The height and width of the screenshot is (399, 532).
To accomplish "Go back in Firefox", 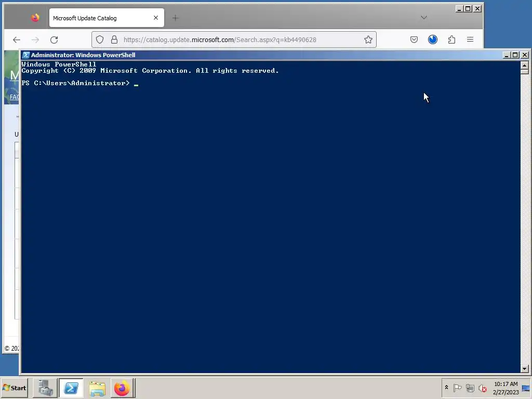I will point(16,39).
